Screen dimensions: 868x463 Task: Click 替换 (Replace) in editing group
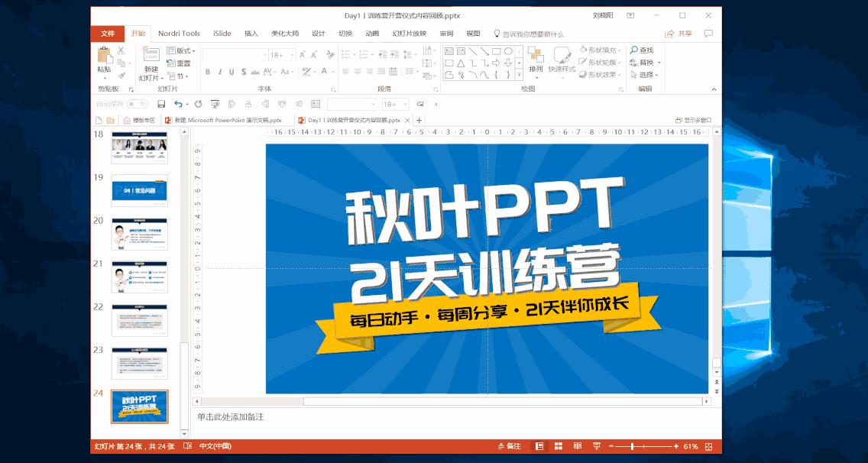pos(647,62)
